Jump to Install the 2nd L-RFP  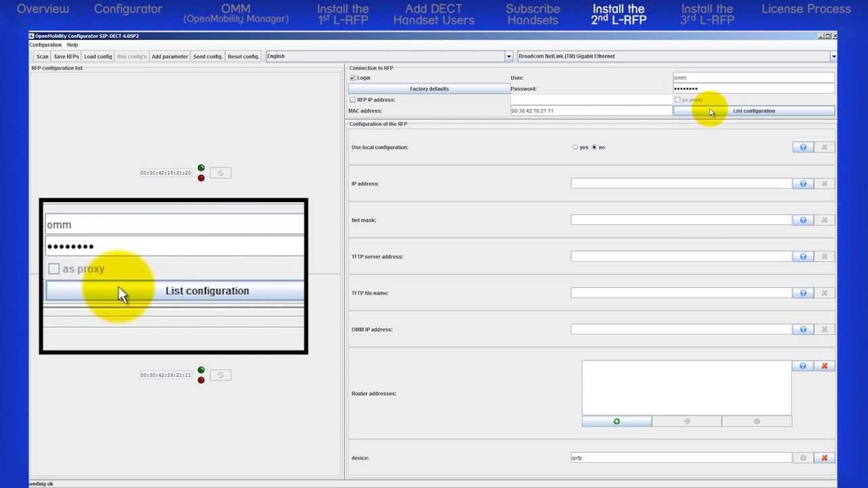pos(618,14)
